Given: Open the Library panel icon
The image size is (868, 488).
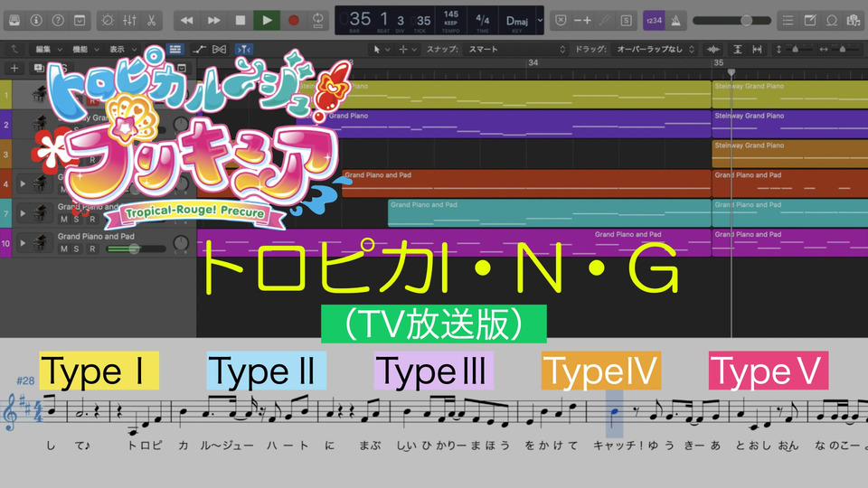Looking at the screenshot, I should coord(15,21).
